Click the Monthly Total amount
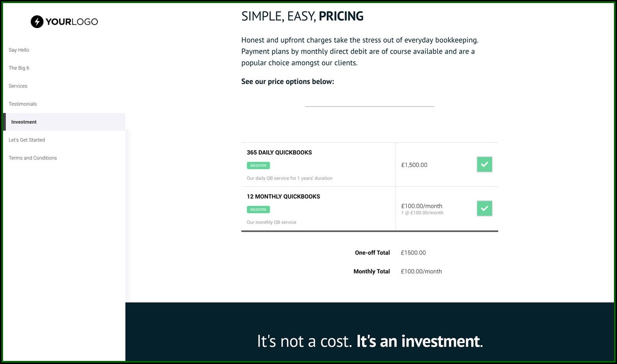Image resolution: width=617 pixels, height=364 pixels. click(422, 271)
